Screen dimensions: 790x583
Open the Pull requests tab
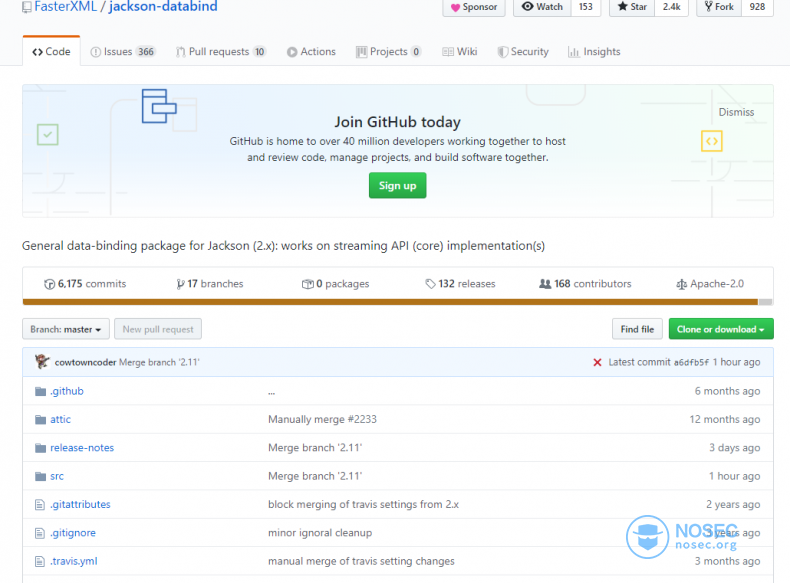click(221, 51)
